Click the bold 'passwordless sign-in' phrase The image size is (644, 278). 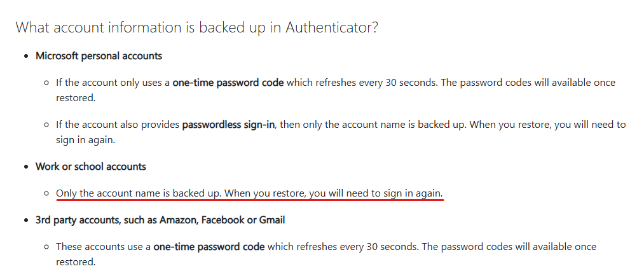coord(228,125)
